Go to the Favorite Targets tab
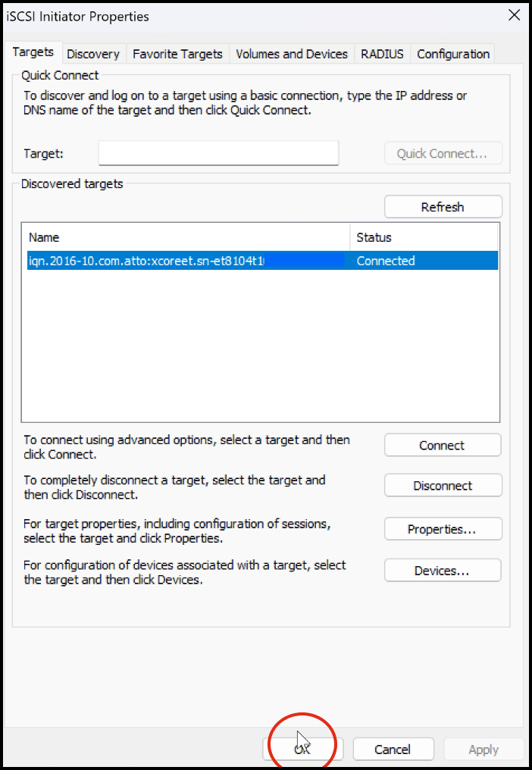Viewport: 532px width, 770px height. coord(177,54)
